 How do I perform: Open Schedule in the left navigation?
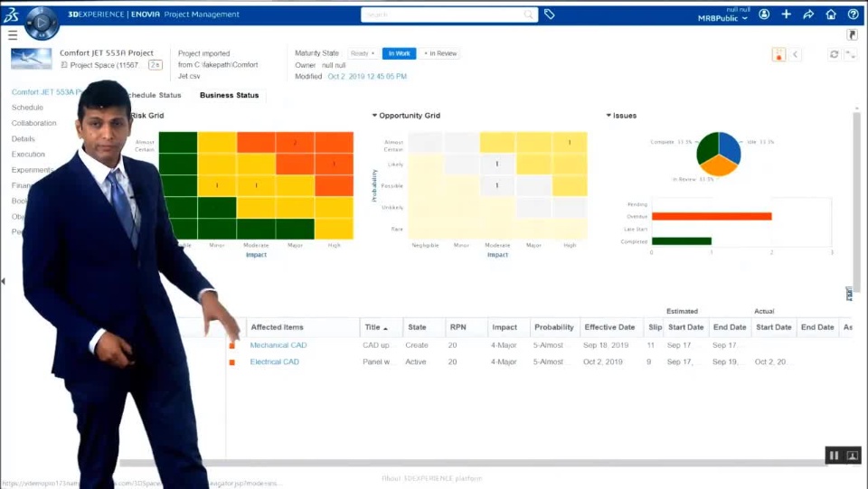point(27,108)
